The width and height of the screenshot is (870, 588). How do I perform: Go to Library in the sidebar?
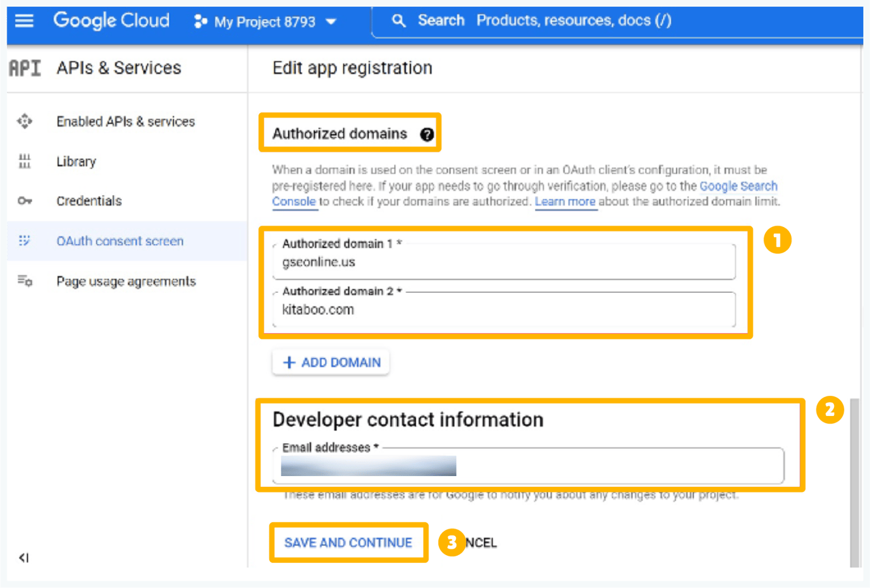pyautogui.click(x=76, y=161)
